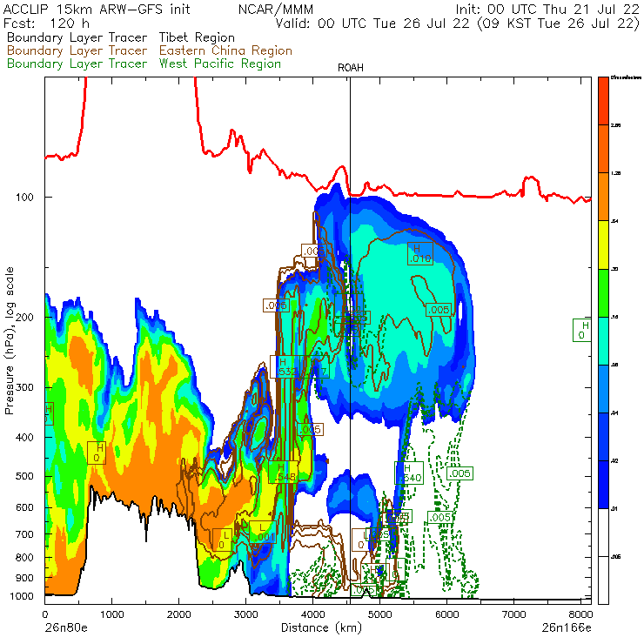Image resolution: width=644 pixels, height=644 pixels.
Task: Click the 2000 distance tick label
Action: pos(178,614)
